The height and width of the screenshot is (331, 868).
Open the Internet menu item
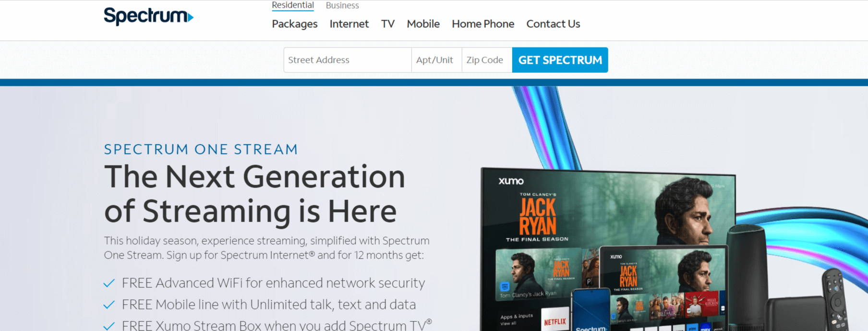coord(349,24)
